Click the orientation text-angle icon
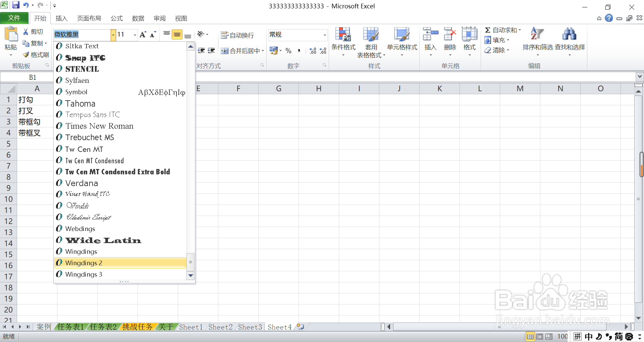The image size is (644, 342). pyautogui.click(x=201, y=34)
